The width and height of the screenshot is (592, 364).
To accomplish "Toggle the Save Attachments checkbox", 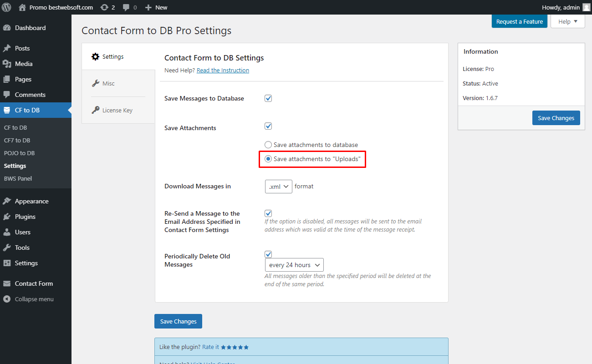I will tap(268, 126).
